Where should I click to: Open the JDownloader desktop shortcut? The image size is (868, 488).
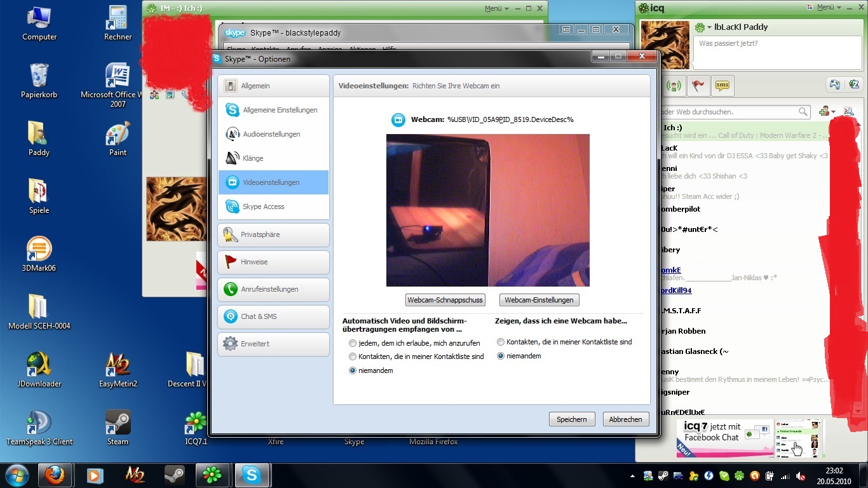click(x=39, y=370)
